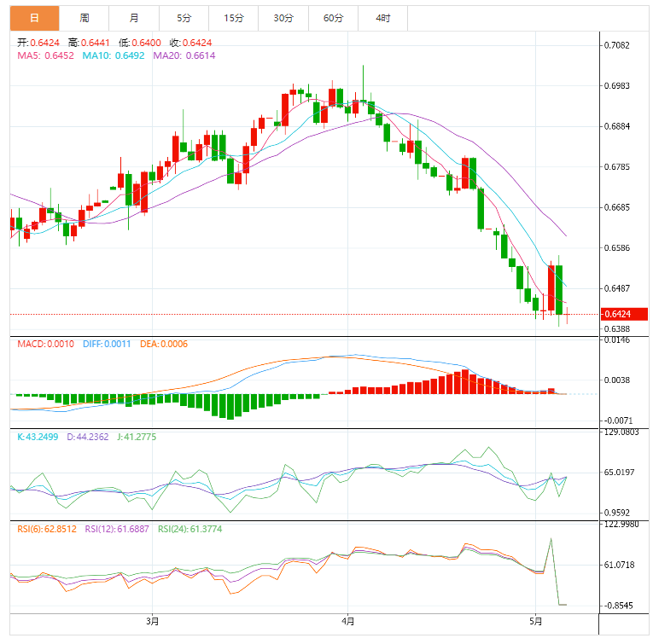Click the J:41.2775 value label
The height and width of the screenshot is (644, 653).
tap(137, 437)
